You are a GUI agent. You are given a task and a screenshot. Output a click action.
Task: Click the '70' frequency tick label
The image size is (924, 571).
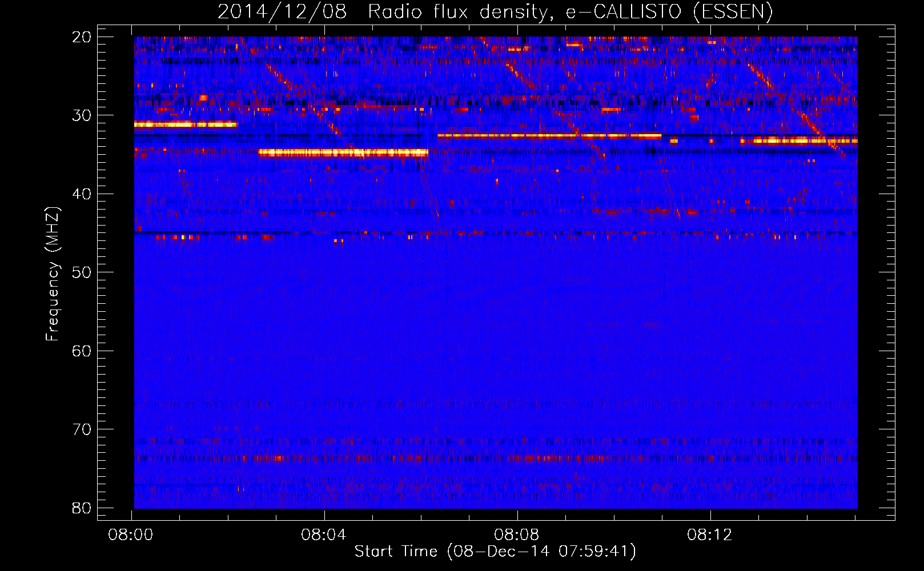[82, 429]
